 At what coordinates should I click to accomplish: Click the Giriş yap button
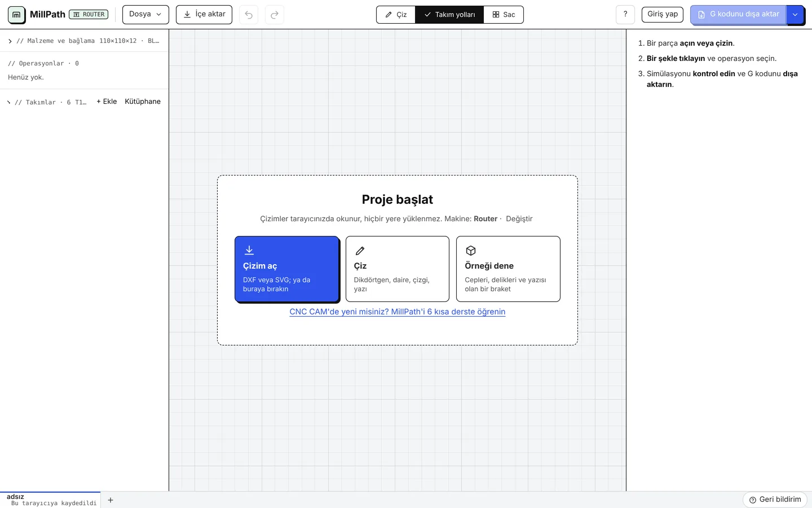pos(663,15)
